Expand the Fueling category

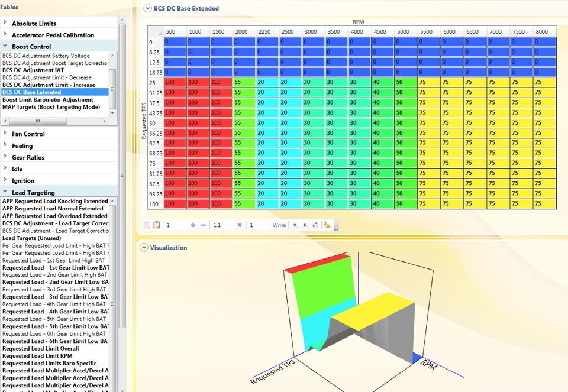[5, 145]
